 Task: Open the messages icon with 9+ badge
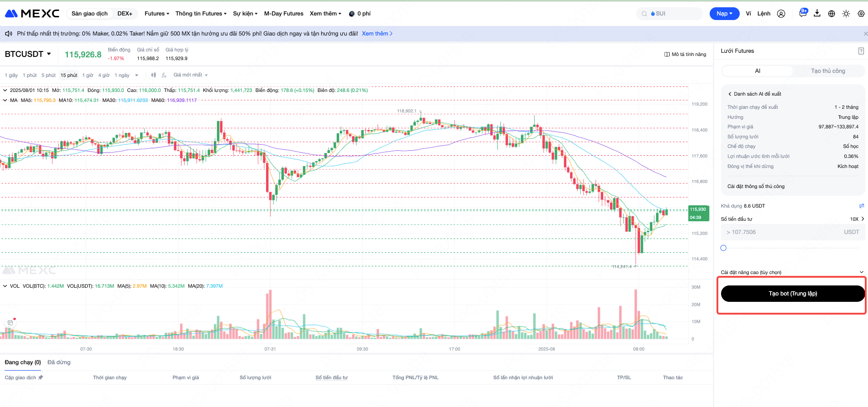(803, 13)
